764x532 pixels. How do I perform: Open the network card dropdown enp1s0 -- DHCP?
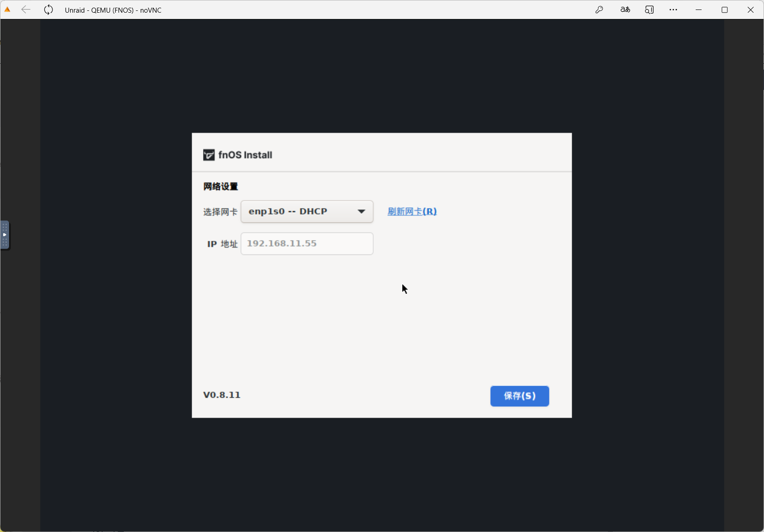(307, 212)
